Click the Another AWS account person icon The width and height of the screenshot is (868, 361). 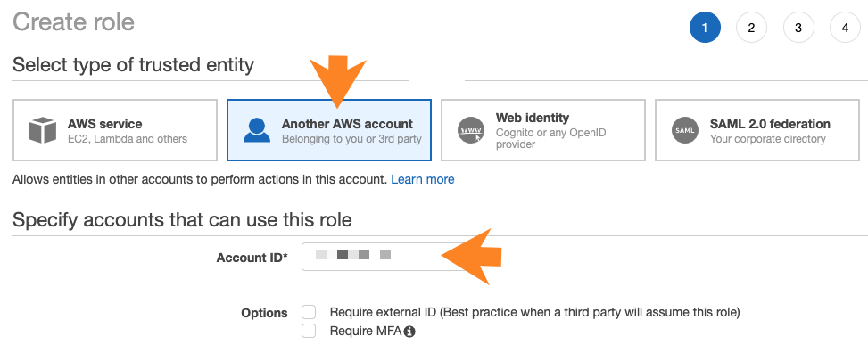[x=257, y=130]
